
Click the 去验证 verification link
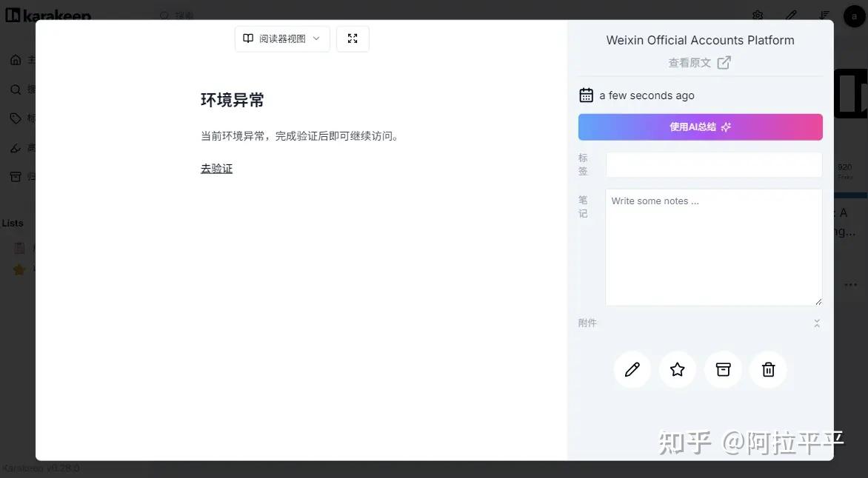216,168
